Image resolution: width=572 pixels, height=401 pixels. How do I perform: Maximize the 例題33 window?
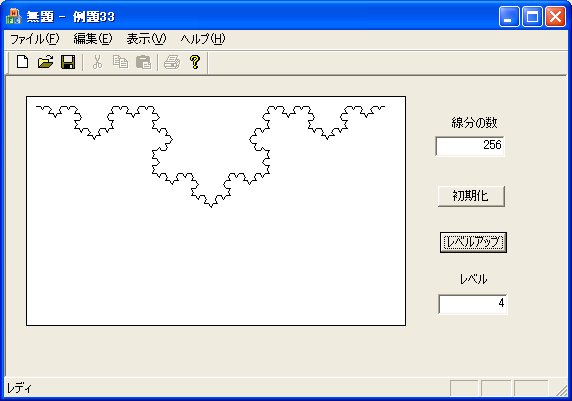[532, 17]
